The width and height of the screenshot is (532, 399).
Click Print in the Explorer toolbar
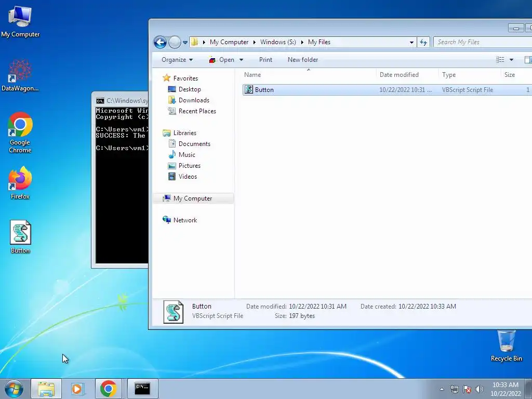click(x=265, y=60)
